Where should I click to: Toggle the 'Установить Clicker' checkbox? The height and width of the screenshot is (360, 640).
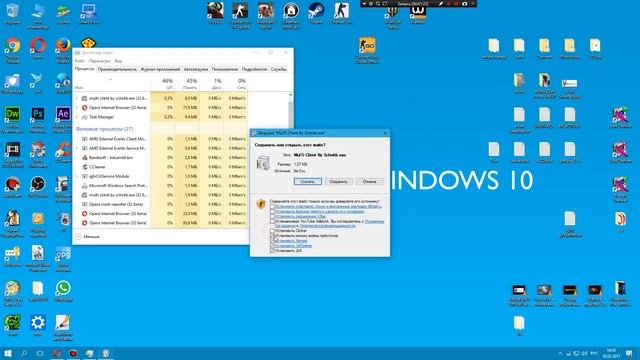pos(272,231)
